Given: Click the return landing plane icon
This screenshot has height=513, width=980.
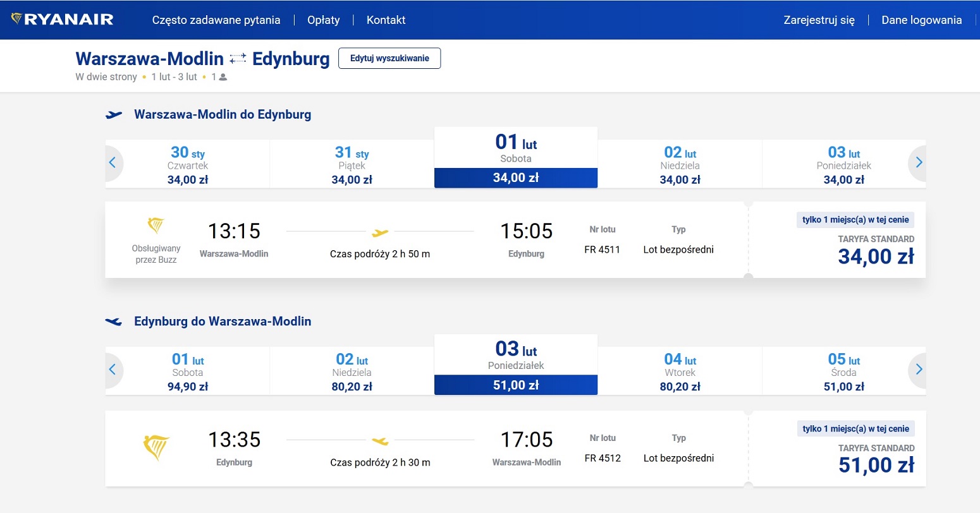Looking at the screenshot, I should [x=114, y=322].
